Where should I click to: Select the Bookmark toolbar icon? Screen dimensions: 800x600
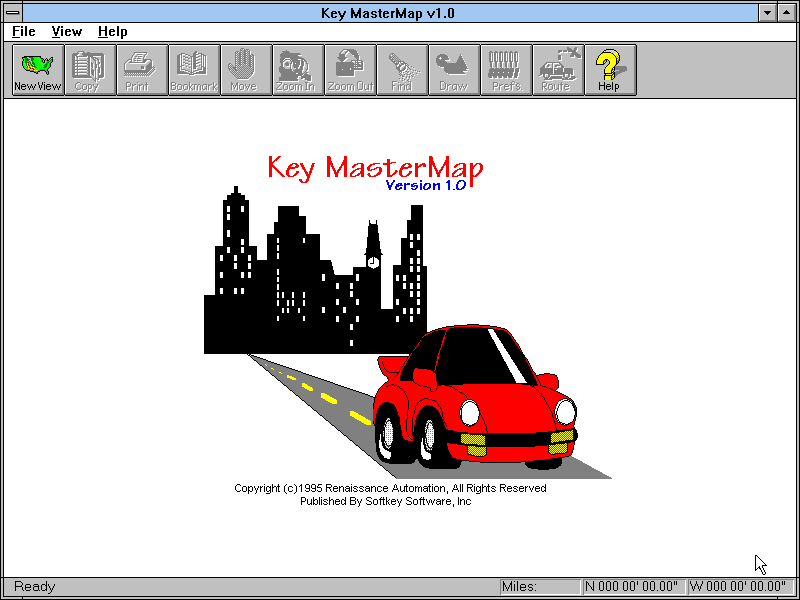click(x=194, y=70)
